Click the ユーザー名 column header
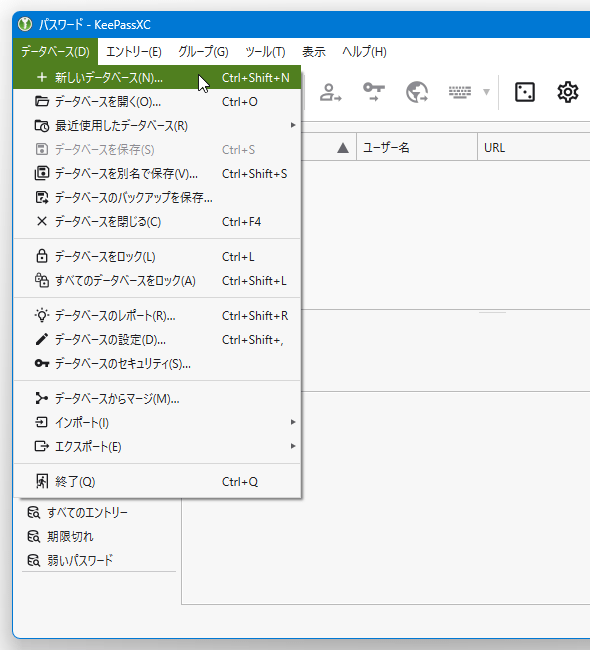This screenshot has height=650, width=590. tap(417, 147)
